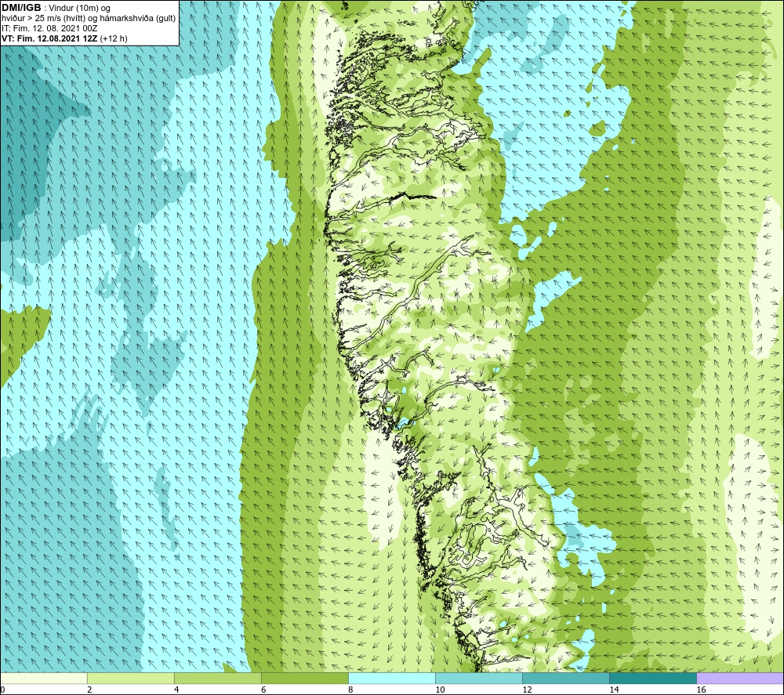
Task: Click the legend value 14
Action: 614,690
